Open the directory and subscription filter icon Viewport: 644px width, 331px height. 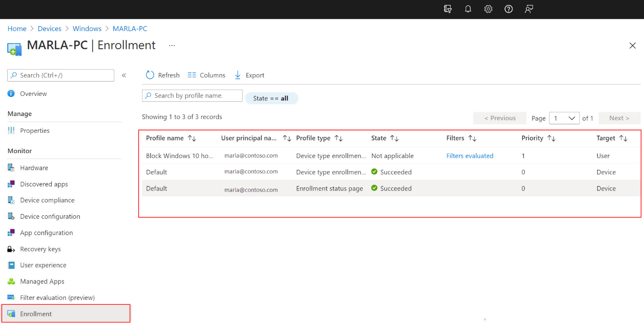tap(447, 9)
